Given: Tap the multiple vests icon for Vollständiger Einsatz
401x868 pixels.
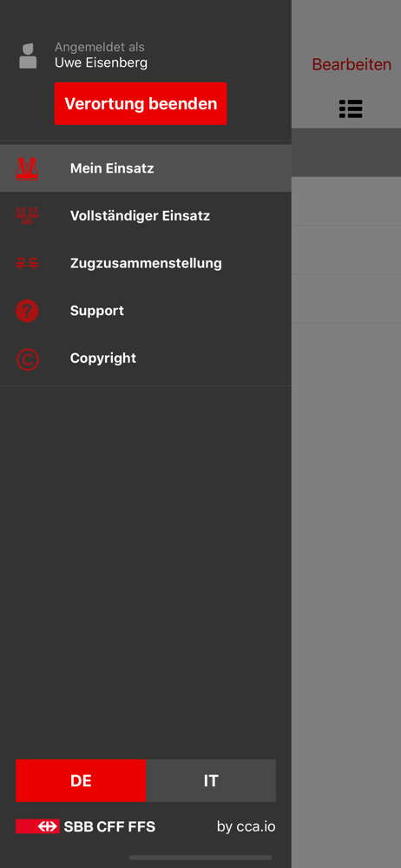Looking at the screenshot, I should (x=27, y=215).
